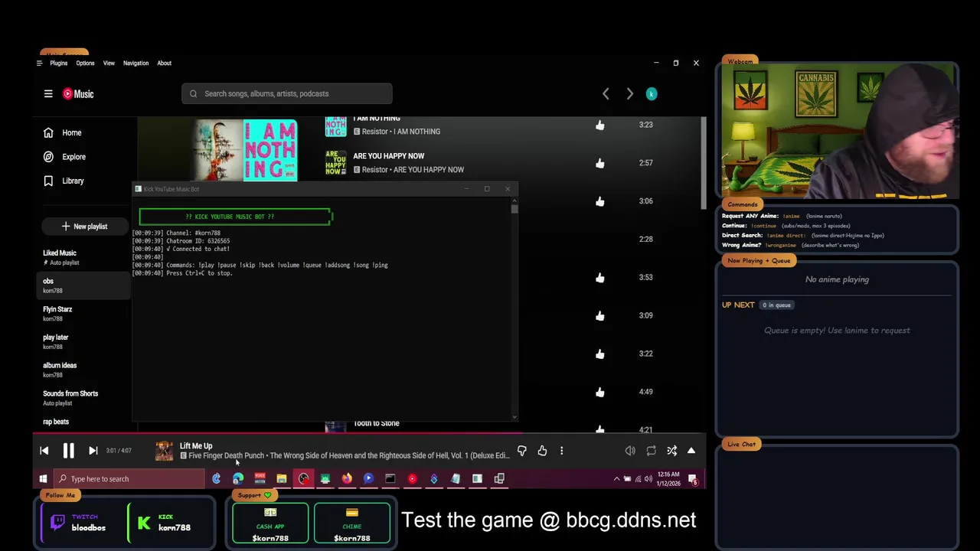The height and width of the screenshot is (551, 980).
Task: Like the 3:22 duration track
Action: [x=599, y=354]
